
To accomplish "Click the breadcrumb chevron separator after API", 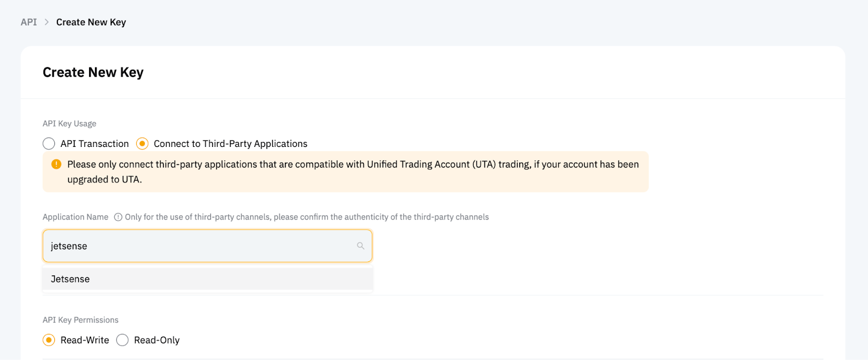I will [x=47, y=22].
